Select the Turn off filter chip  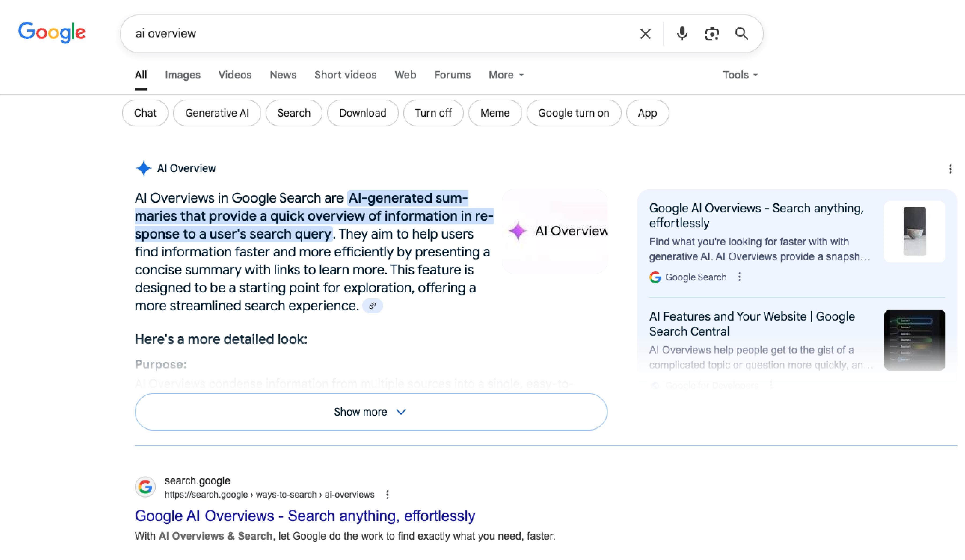pos(433,113)
